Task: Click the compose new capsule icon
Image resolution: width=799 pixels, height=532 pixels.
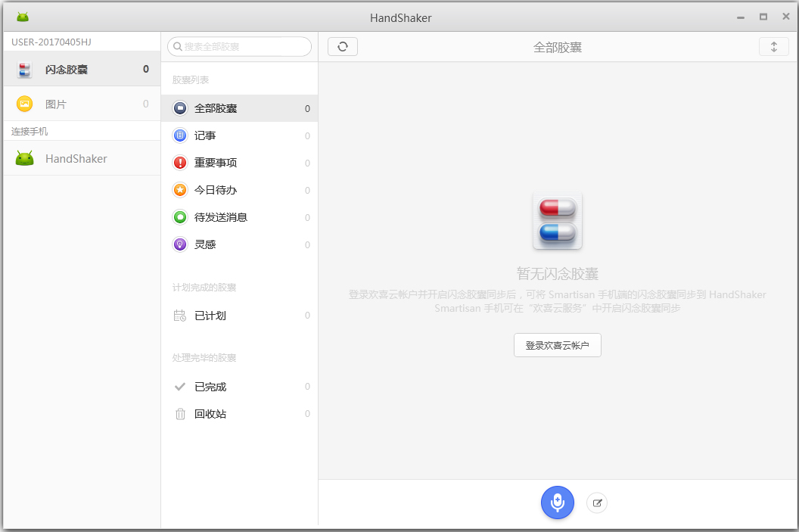Action: (x=596, y=502)
